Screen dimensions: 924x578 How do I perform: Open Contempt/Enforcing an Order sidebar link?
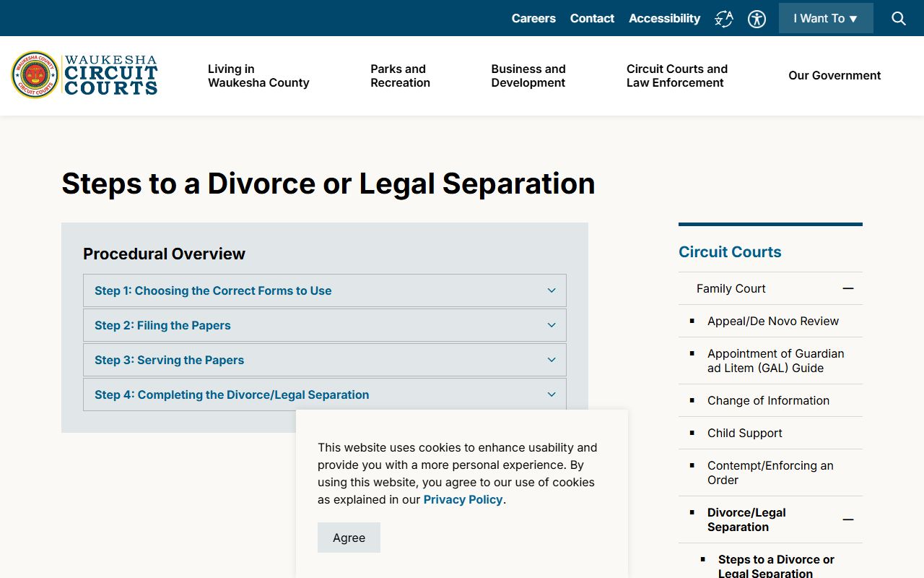pyautogui.click(x=770, y=473)
